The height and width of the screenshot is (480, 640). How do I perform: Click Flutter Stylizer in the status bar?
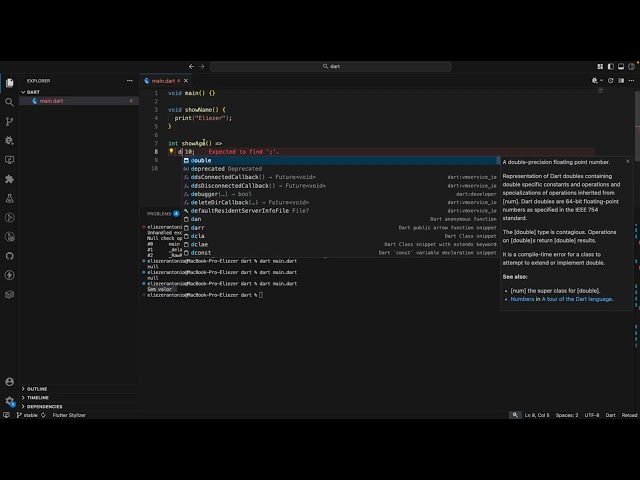point(69,415)
